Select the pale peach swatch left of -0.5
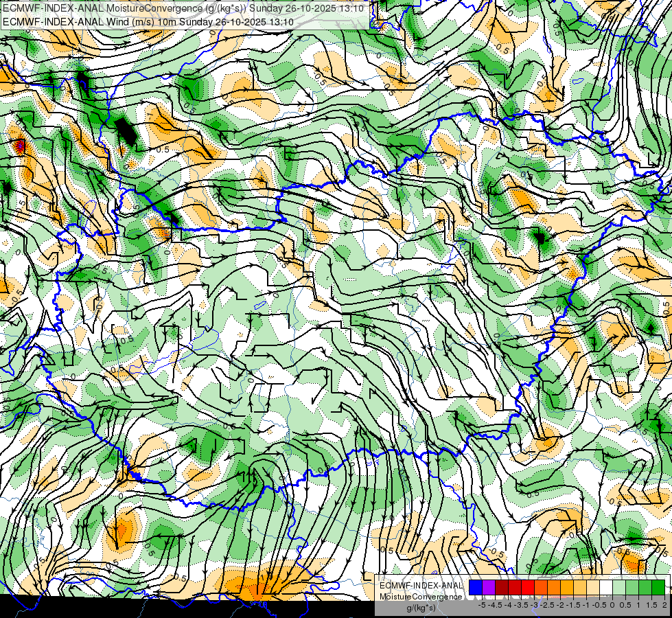This screenshot has width=672, height=618. click(x=593, y=588)
